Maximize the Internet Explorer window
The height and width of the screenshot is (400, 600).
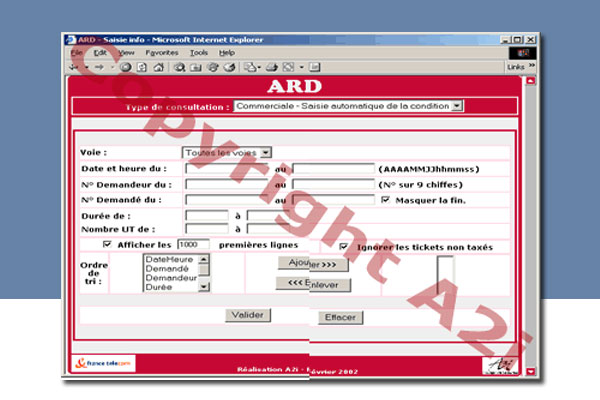[x=517, y=40]
